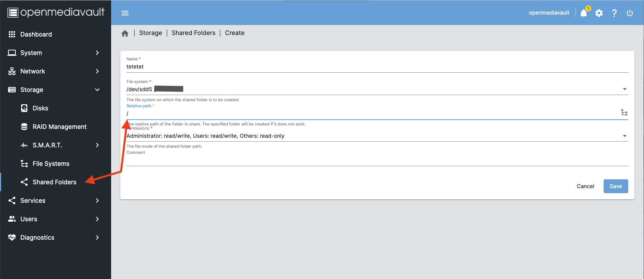This screenshot has width=644, height=279.
Task: Click the File Systems tree icon
Action: (x=24, y=164)
